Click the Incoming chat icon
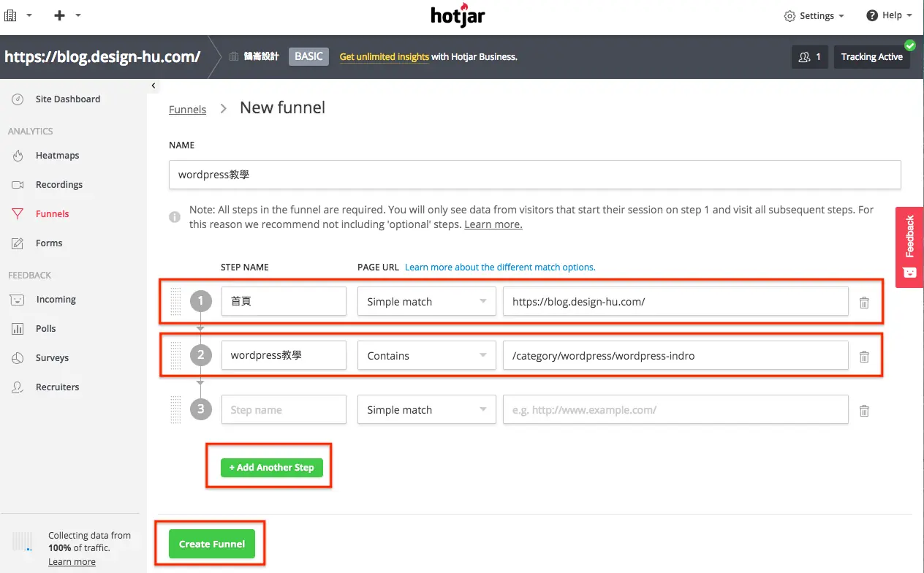 (x=18, y=300)
